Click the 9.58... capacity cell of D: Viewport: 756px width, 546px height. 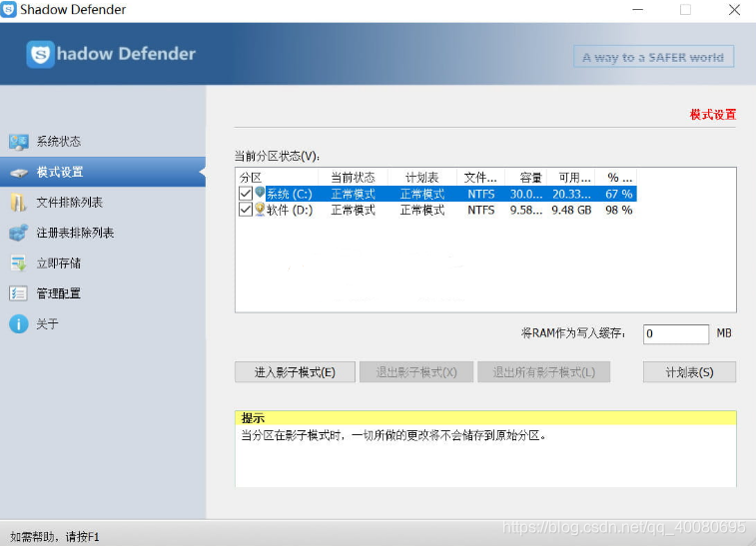click(x=526, y=210)
